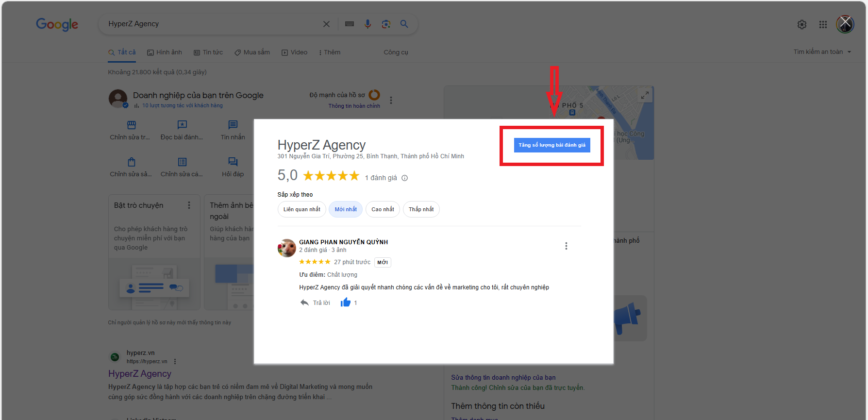Viewport: 868px width, 420px height.
Task: Open Google Lens image search icon
Action: (x=386, y=24)
